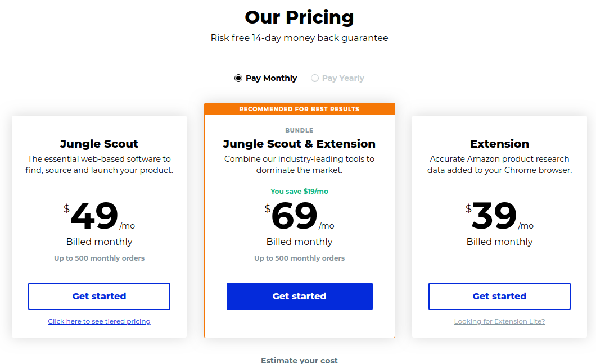Open the tiered pricing link
Viewport: 596px width, 364px height.
pyautogui.click(x=99, y=321)
